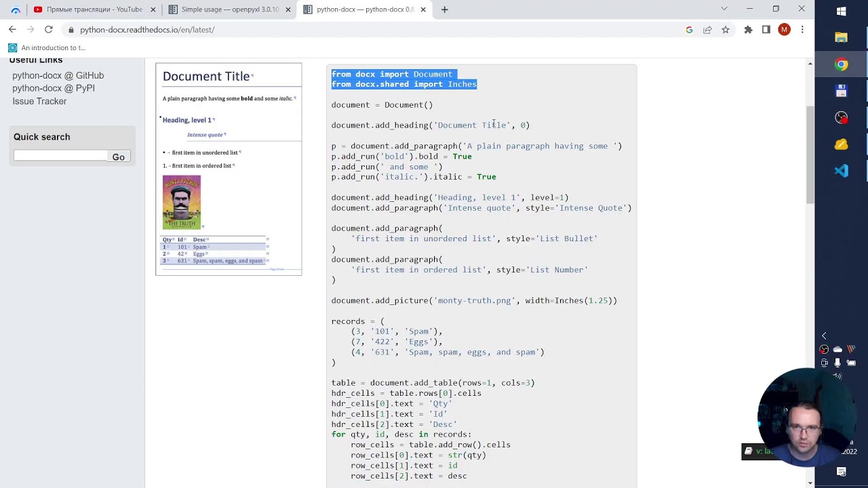This screenshot has height=488, width=868.
Task: Open Visual Studio Code from the taskbar
Action: coord(842,171)
